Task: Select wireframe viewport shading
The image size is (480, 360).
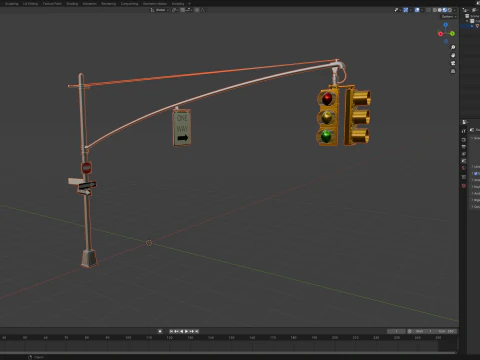Action: (435, 10)
